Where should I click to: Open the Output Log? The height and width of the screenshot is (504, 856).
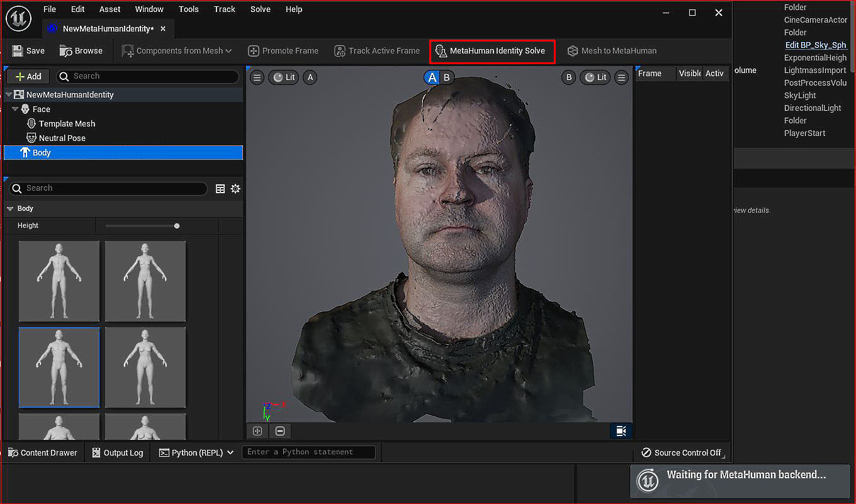[x=118, y=452]
